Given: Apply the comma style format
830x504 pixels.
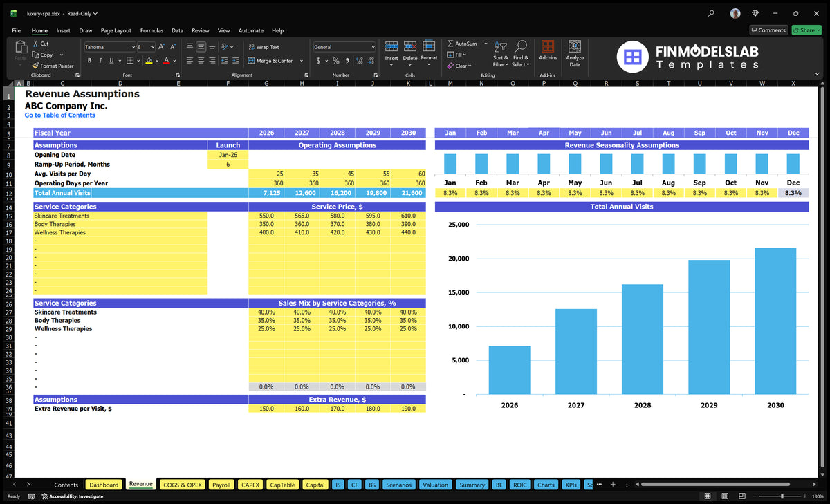Looking at the screenshot, I should click(x=348, y=61).
